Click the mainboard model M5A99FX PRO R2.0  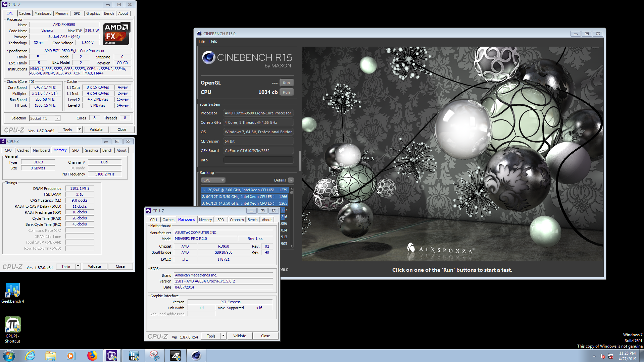pyautogui.click(x=205, y=239)
